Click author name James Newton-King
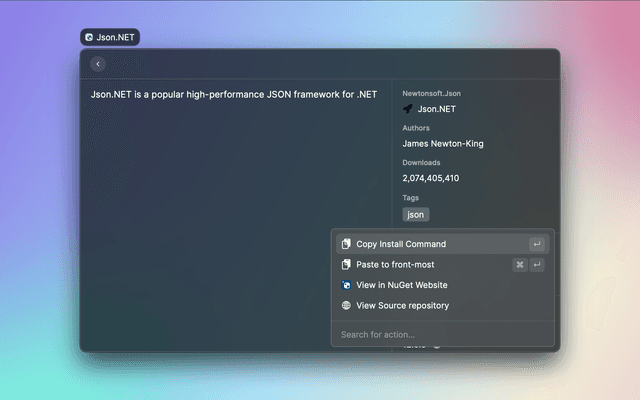This screenshot has width=640, height=400. (x=442, y=144)
